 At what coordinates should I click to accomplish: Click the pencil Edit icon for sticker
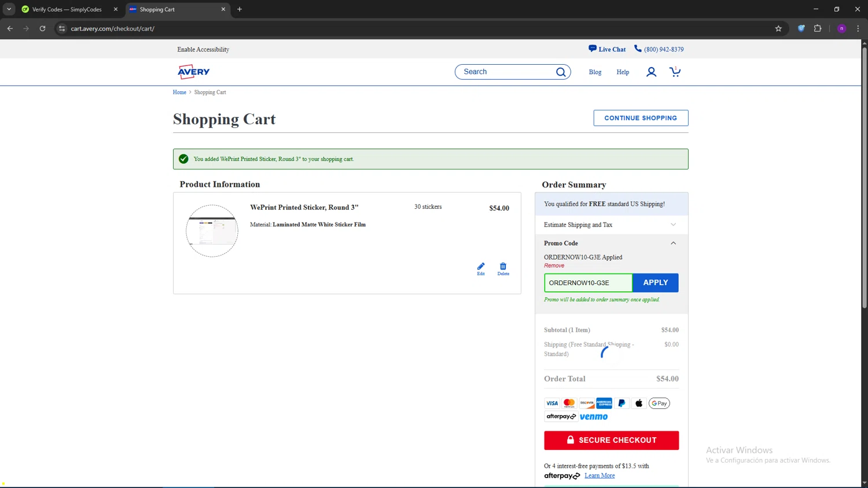(480, 268)
